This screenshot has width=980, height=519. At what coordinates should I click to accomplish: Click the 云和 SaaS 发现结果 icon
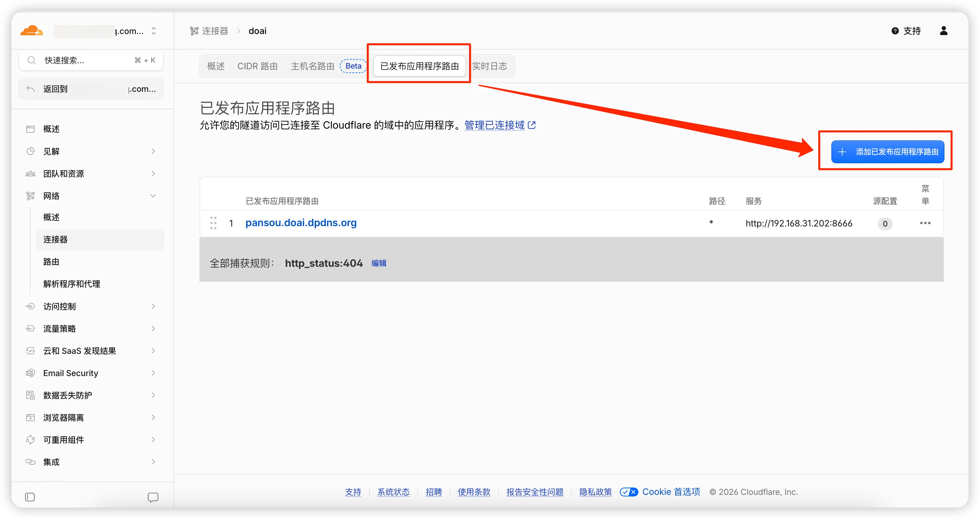tap(30, 350)
